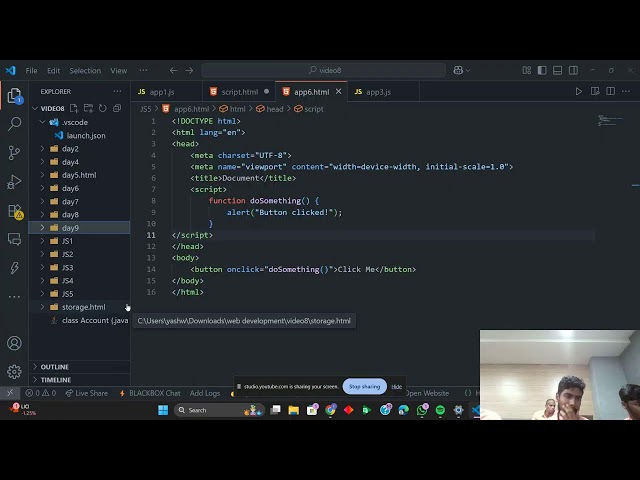Open the File menu
640x480 pixels.
coord(31,71)
